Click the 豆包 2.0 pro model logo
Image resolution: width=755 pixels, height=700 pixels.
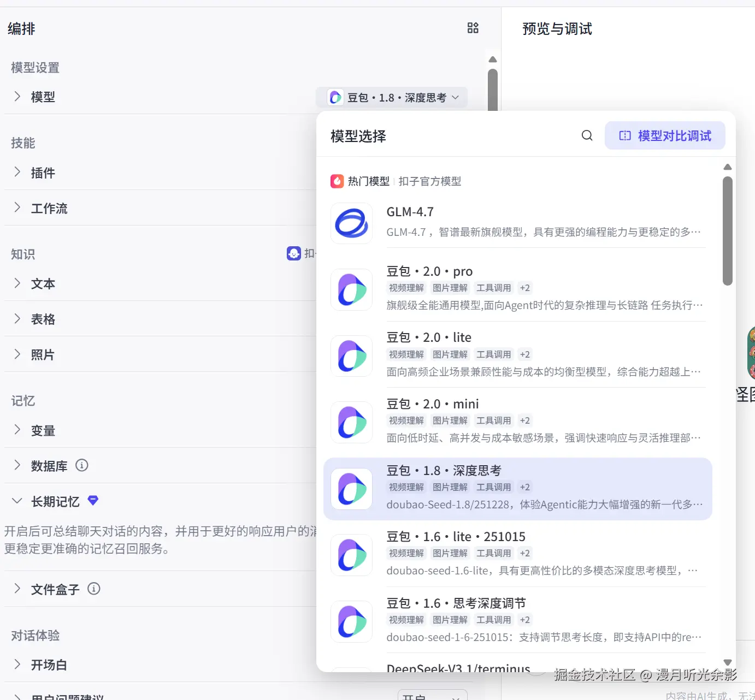tap(352, 289)
